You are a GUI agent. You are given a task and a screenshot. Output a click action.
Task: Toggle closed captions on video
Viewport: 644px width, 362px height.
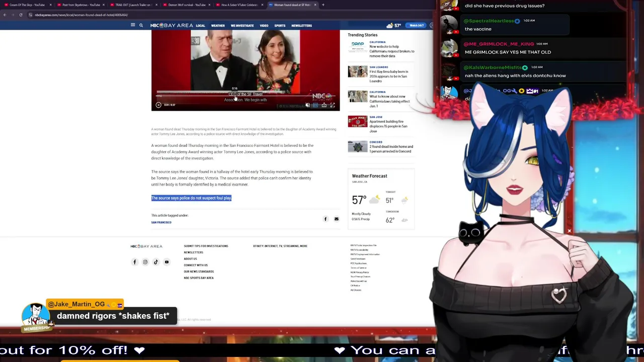(316, 105)
